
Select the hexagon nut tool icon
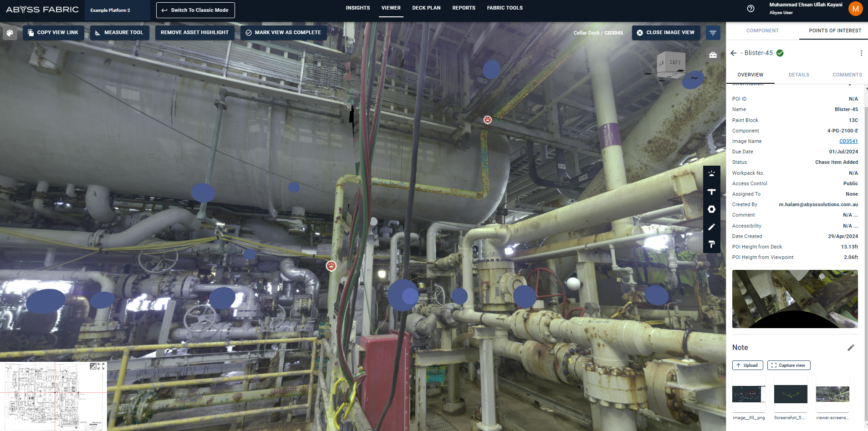711,209
